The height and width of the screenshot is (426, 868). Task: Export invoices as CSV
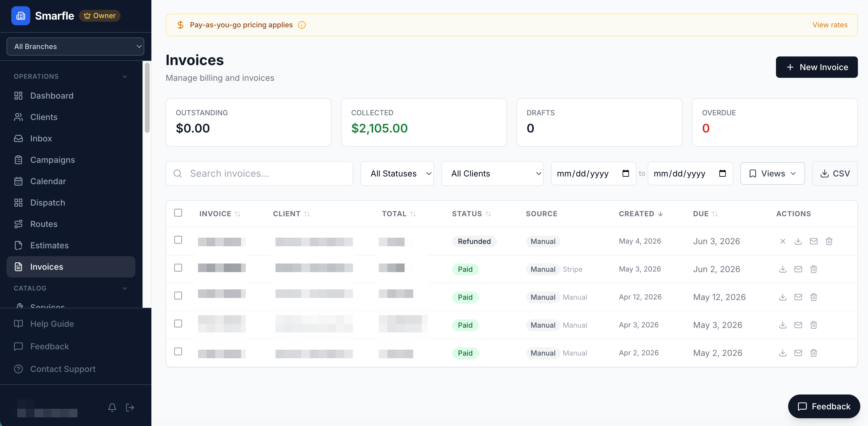[835, 173]
